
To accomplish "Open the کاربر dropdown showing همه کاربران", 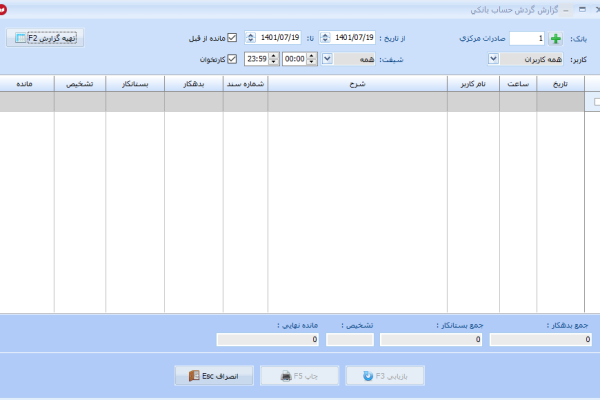I will point(493,59).
